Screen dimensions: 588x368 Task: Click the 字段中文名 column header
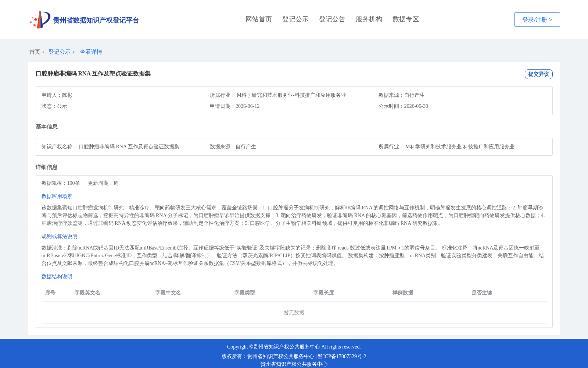168,293
